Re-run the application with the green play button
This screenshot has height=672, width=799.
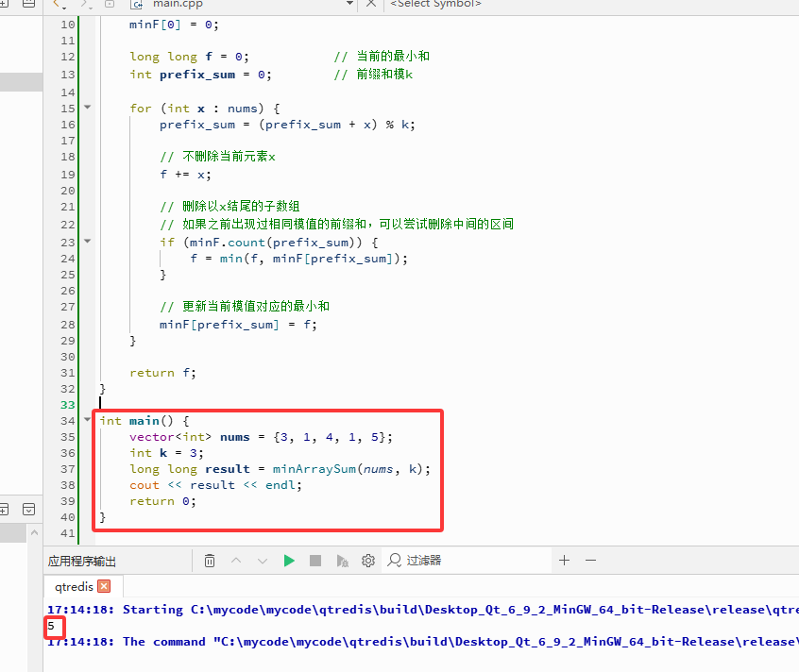289,561
